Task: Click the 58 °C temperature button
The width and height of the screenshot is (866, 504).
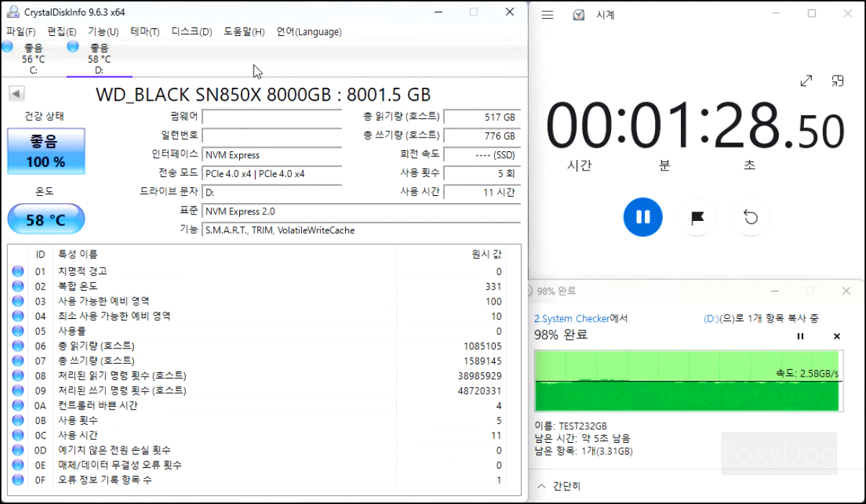Action: (46, 220)
